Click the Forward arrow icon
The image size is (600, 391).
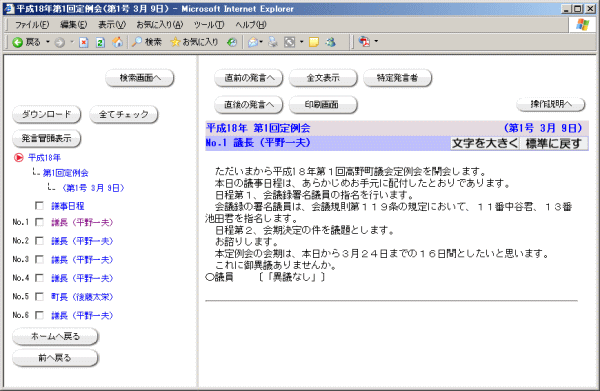click(60, 42)
